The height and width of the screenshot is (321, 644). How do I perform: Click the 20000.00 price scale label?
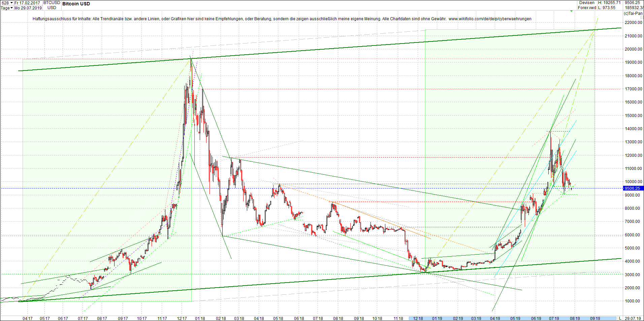633,49
